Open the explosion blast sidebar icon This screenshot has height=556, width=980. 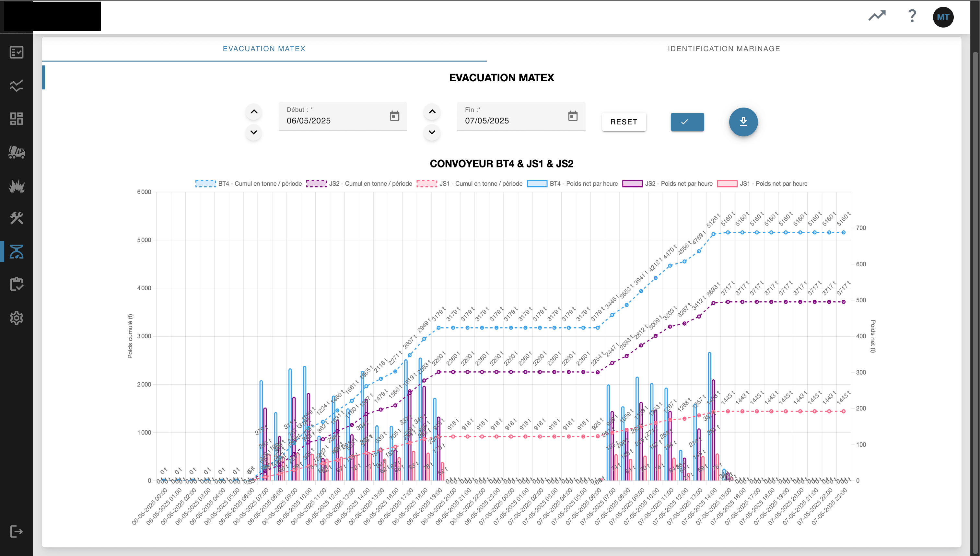(17, 186)
